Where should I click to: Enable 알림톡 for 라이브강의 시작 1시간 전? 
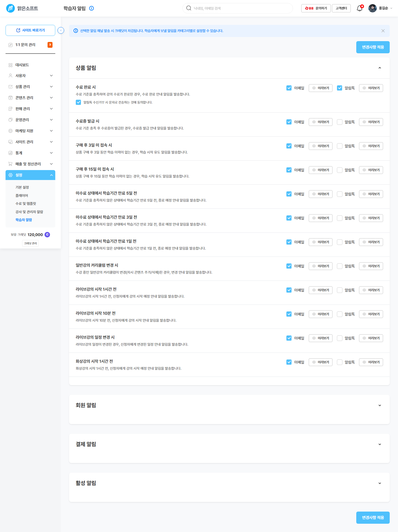340,290
